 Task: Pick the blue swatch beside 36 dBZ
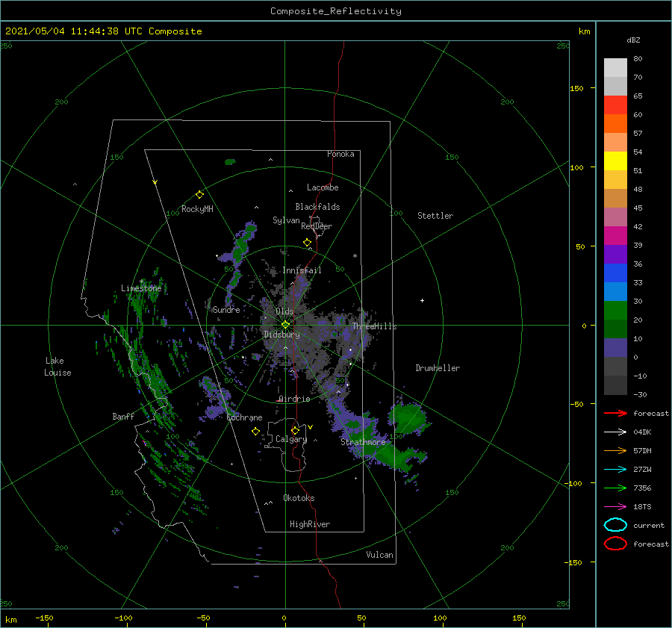tap(615, 273)
